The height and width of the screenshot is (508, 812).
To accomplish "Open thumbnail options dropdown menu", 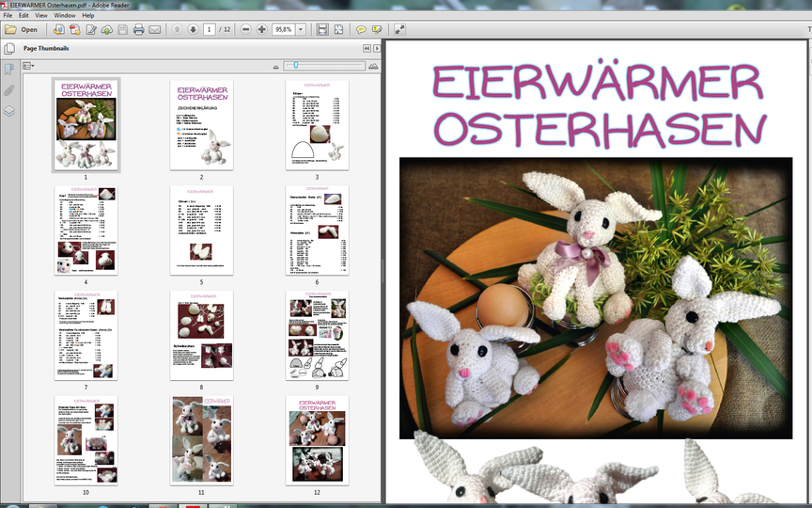I will click(28, 66).
